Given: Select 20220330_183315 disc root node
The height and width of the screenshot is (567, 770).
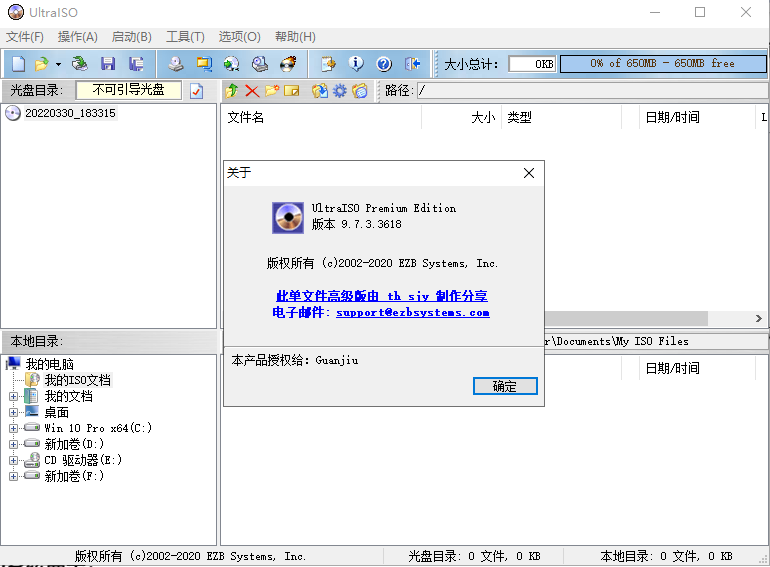Looking at the screenshot, I should pos(70,113).
